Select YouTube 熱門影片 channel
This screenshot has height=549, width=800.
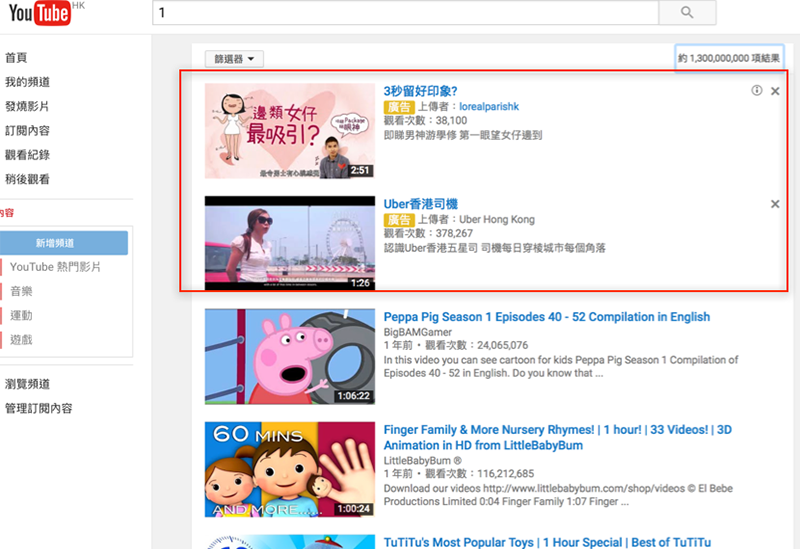[x=55, y=267]
